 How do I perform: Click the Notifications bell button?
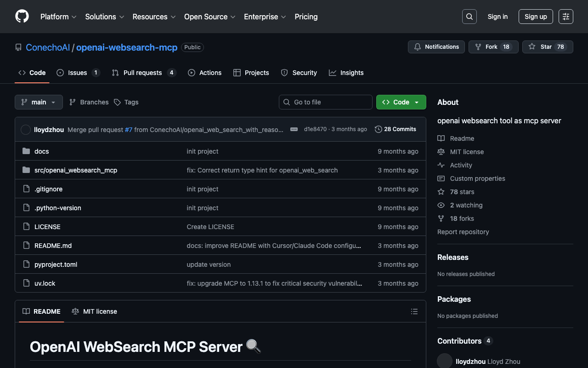tap(436, 47)
